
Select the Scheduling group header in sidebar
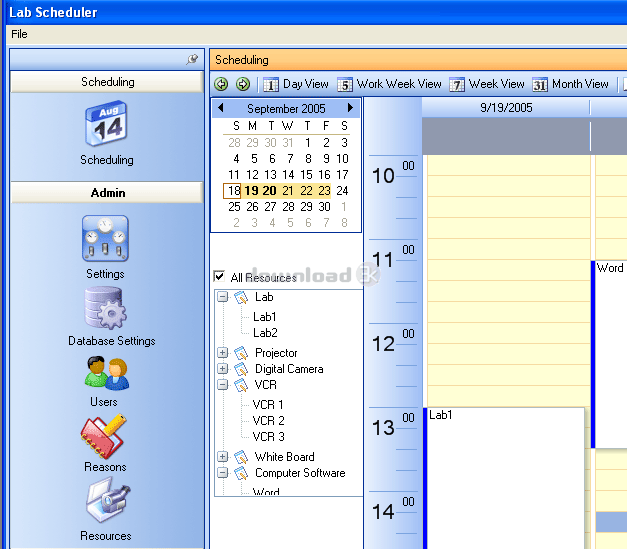[107, 82]
